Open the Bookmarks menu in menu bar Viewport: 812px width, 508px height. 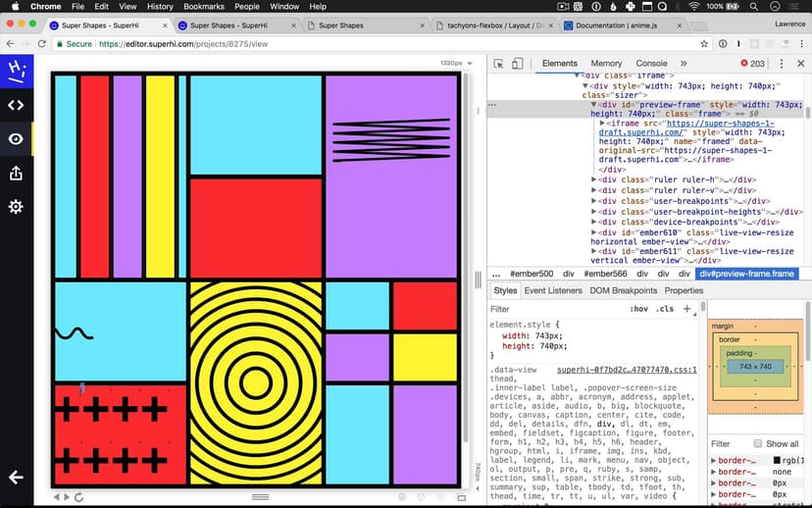tap(203, 7)
